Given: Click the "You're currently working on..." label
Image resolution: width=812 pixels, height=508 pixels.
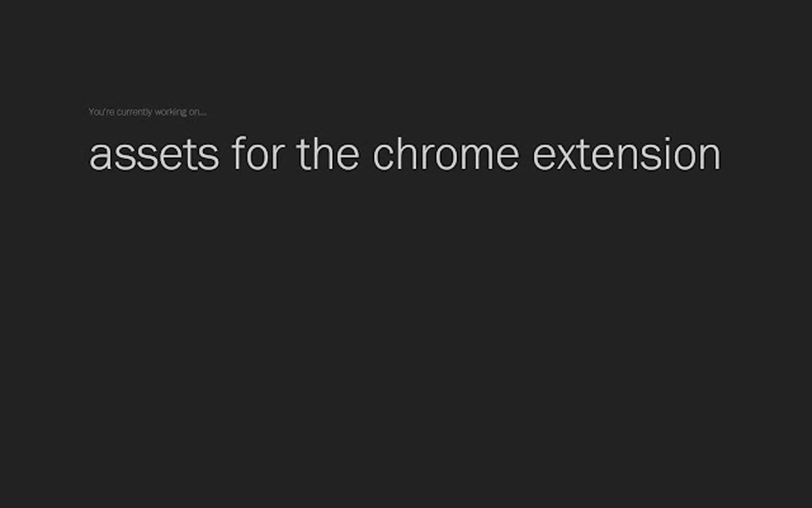Looking at the screenshot, I should coord(147,112).
